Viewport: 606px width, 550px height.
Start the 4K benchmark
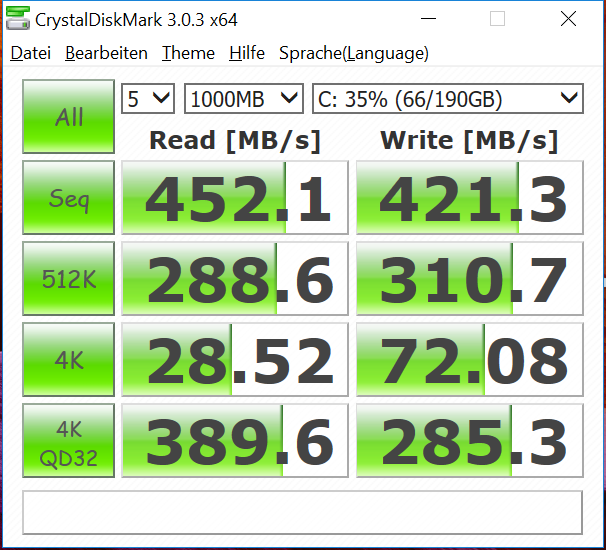tap(68, 359)
